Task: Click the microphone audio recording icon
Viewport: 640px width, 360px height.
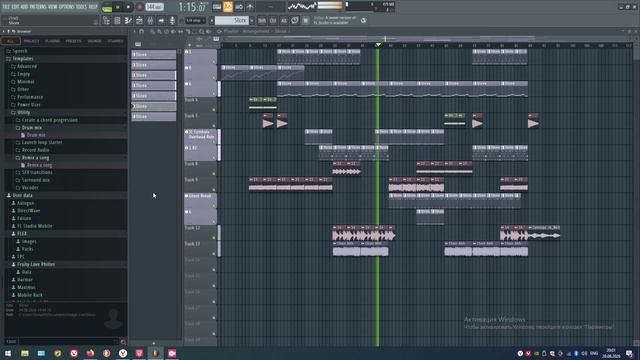Action: pyautogui.click(x=172, y=20)
